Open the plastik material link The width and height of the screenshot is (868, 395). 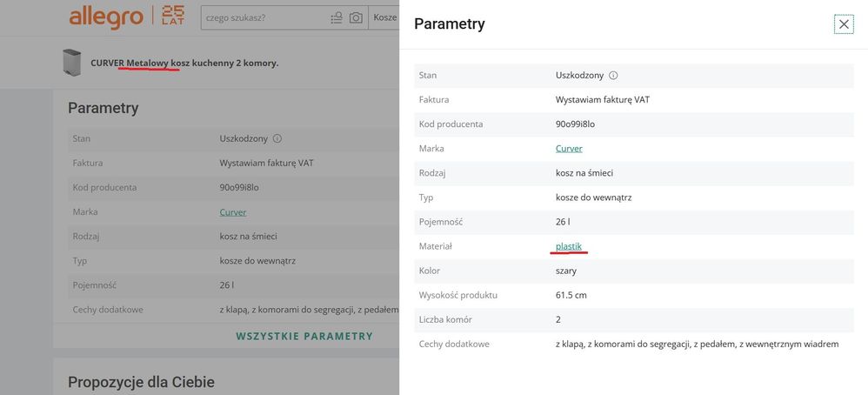(569, 246)
